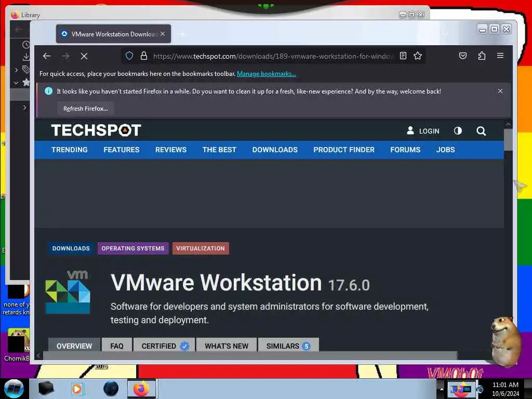Screen dimensions: 532x399
Task: Click the hamster desktop mascot
Action: point(506,342)
